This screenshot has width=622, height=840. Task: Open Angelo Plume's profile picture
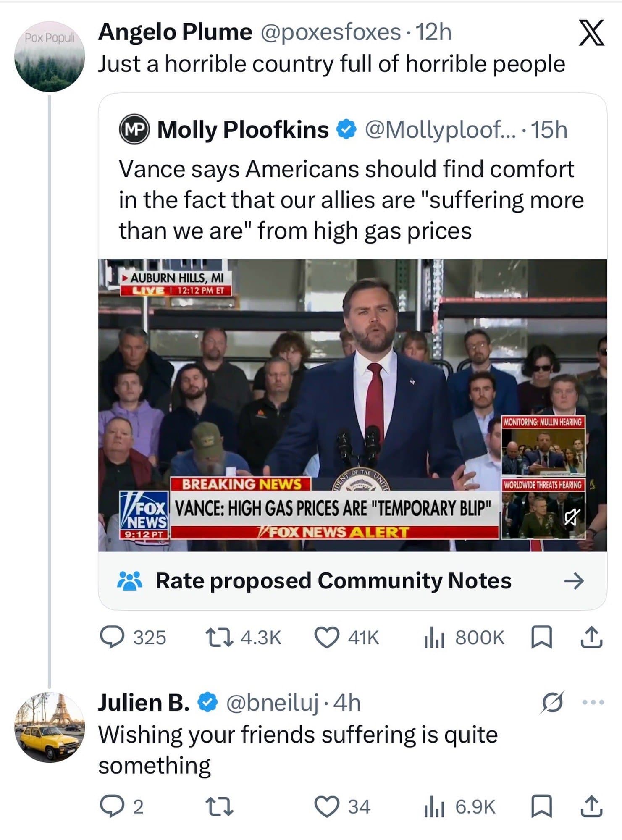click(50, 57)
